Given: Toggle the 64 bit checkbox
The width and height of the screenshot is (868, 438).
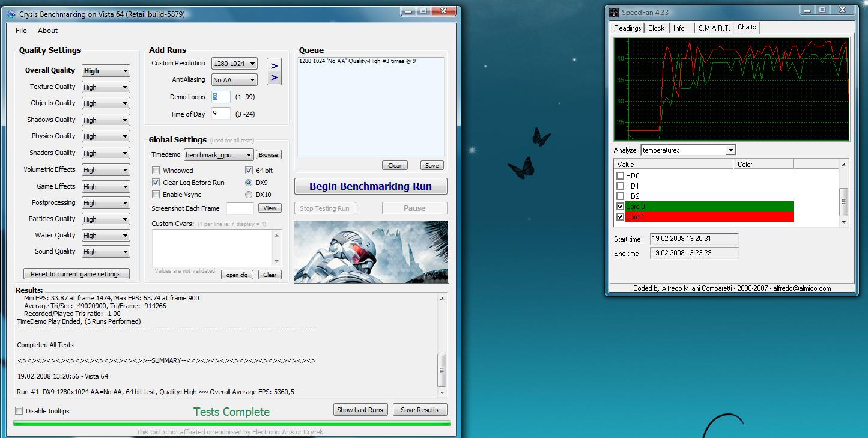Looking at the screenshot, I should coord(249,171).
